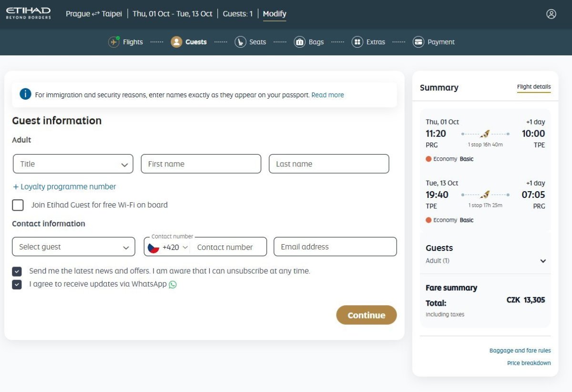The image size is (572, 392).
Task: Go to the Seats step
Action: (257, 42)
